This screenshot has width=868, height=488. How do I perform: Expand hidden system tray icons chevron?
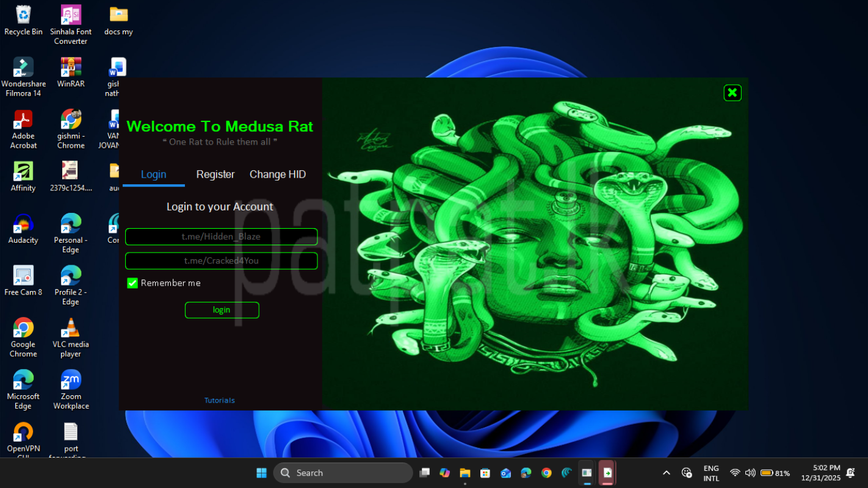coord(667,473)
